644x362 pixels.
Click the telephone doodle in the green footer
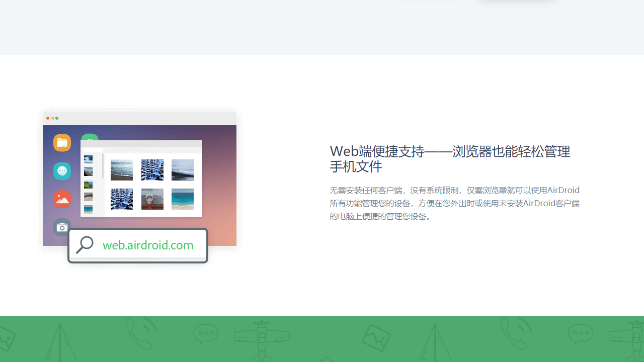click(x=141, y=333)
